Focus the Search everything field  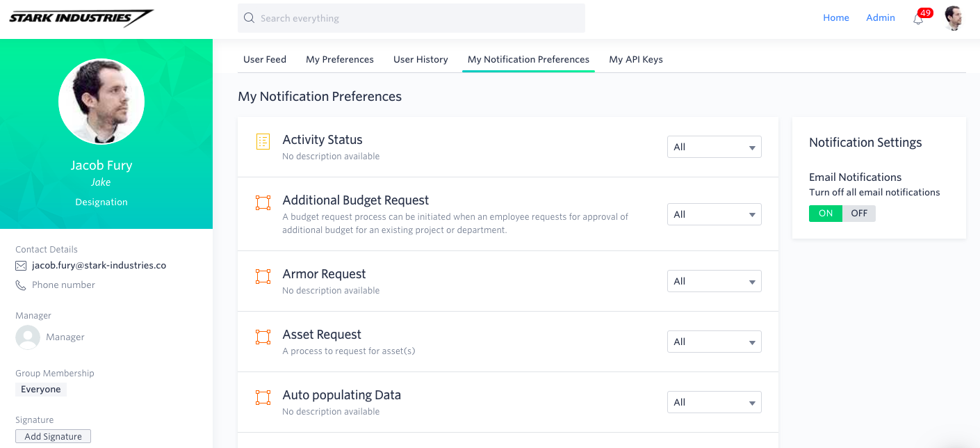coord(411,18)
